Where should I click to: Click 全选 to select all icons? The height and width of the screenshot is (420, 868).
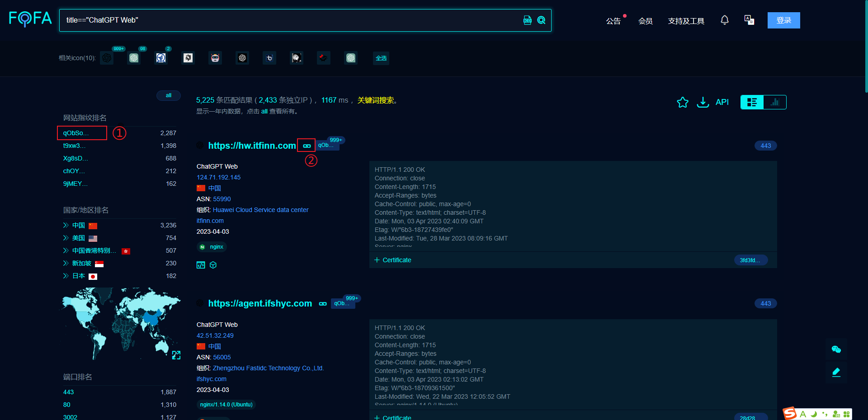(381, 58)
